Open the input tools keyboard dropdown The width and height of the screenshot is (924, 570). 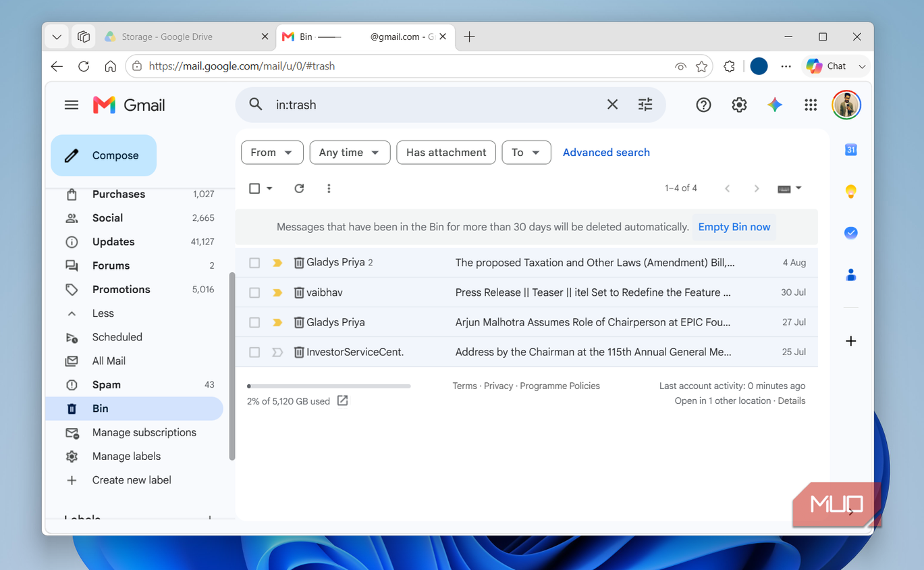(x=789, y=188)
